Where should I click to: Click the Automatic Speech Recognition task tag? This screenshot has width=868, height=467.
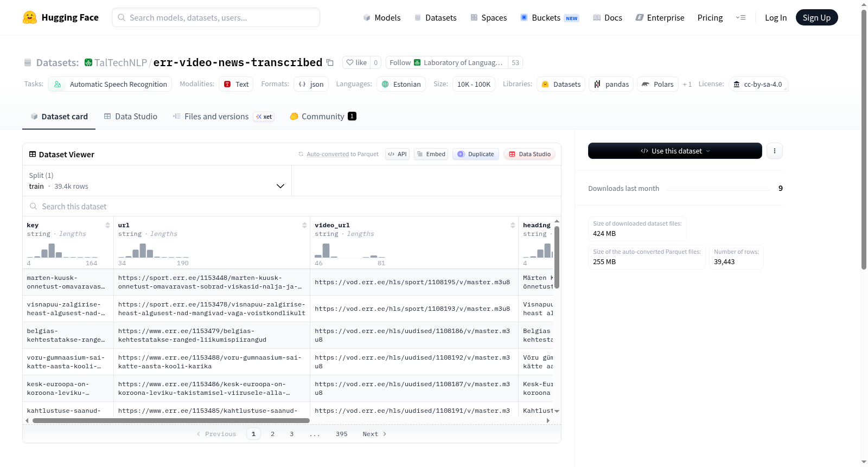pyautogui.click(x=110, y=84)
